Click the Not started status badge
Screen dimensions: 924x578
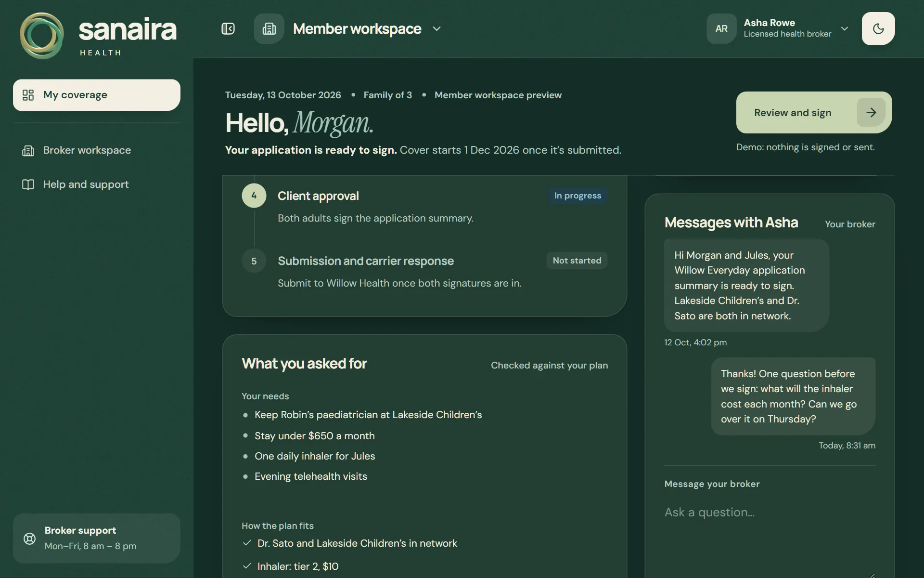click(577, 261)
